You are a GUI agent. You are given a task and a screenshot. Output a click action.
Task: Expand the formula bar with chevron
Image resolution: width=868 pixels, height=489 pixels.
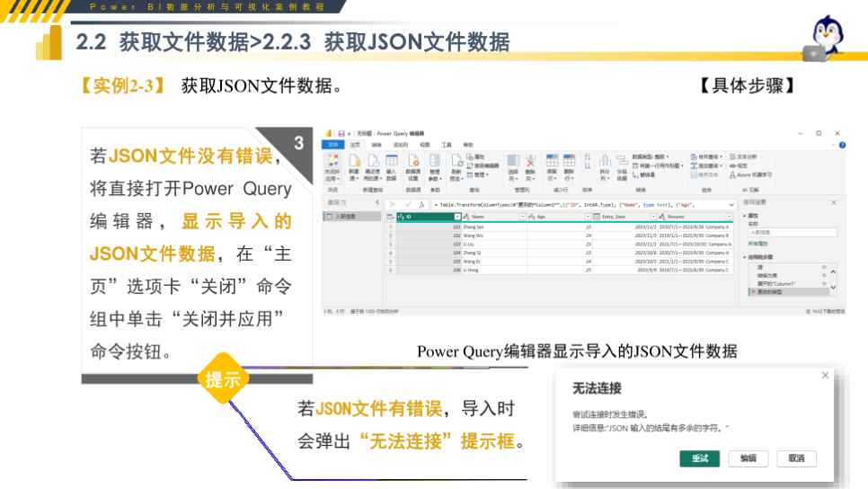click(731, 205)
